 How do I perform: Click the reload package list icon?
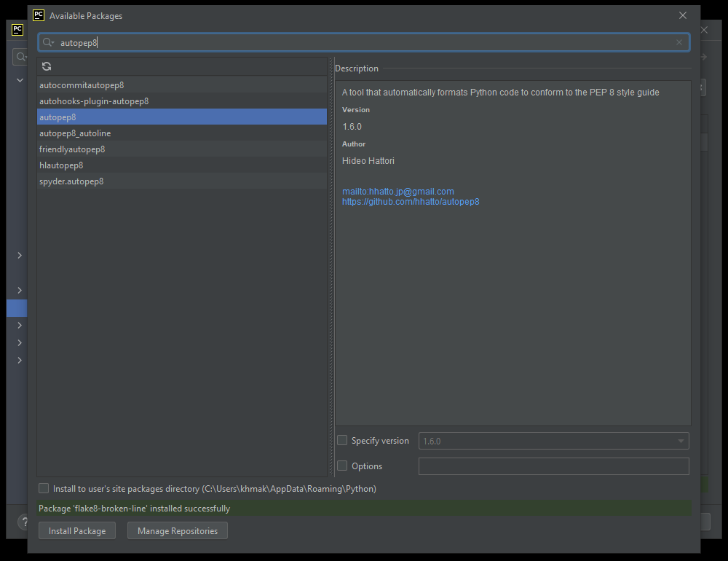[47, 66]
